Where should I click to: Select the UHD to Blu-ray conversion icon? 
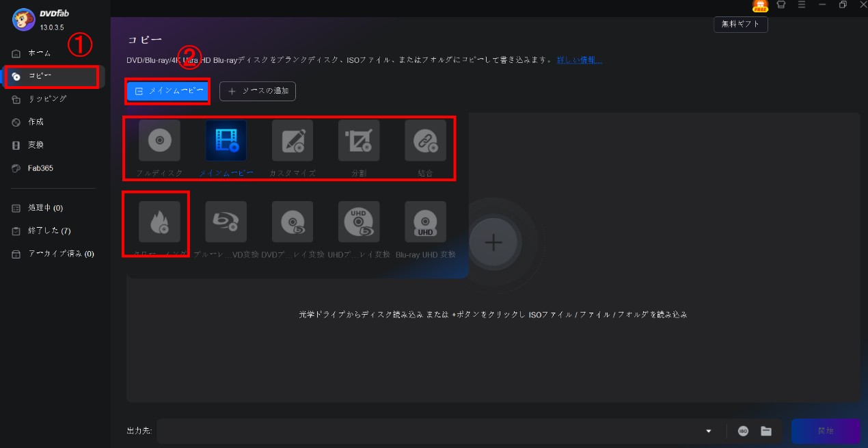point(359,222)
